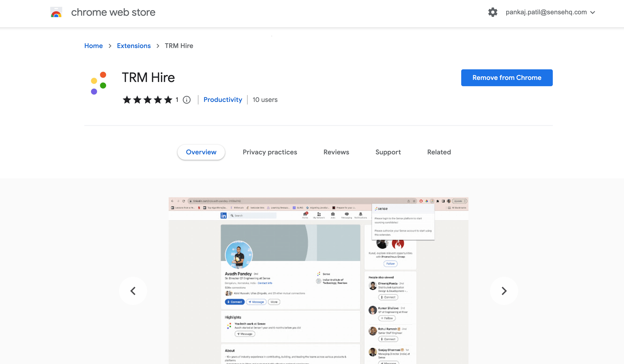624x364 pixels.
Task: Click the left carousel arrow
Action: 133,291
